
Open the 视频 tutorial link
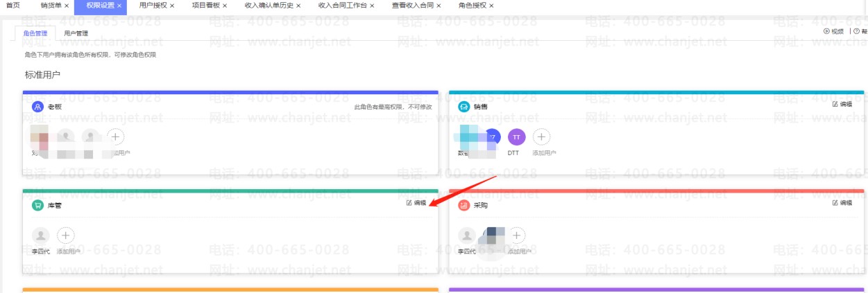coord(833,31)
